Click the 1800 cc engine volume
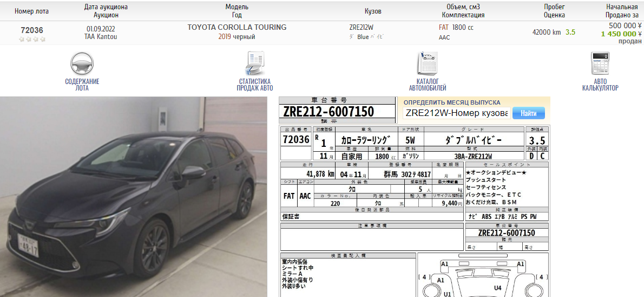 pos(463,28)
